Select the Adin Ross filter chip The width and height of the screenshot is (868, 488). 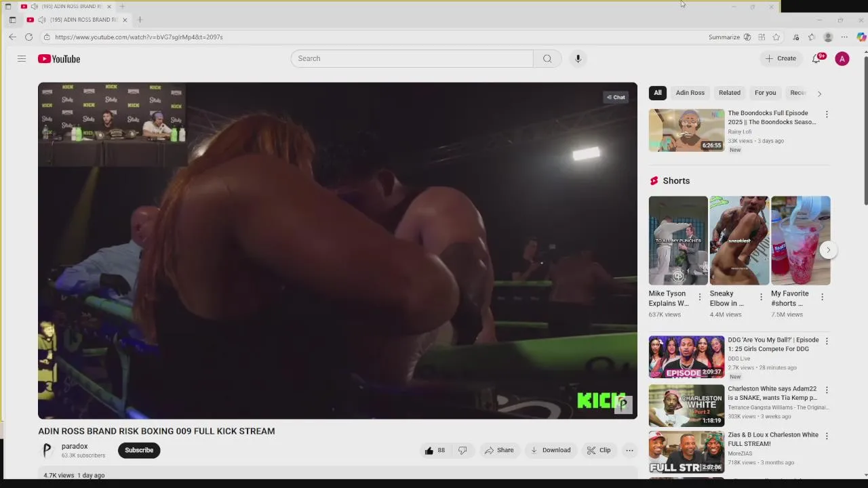coord(690,93)
